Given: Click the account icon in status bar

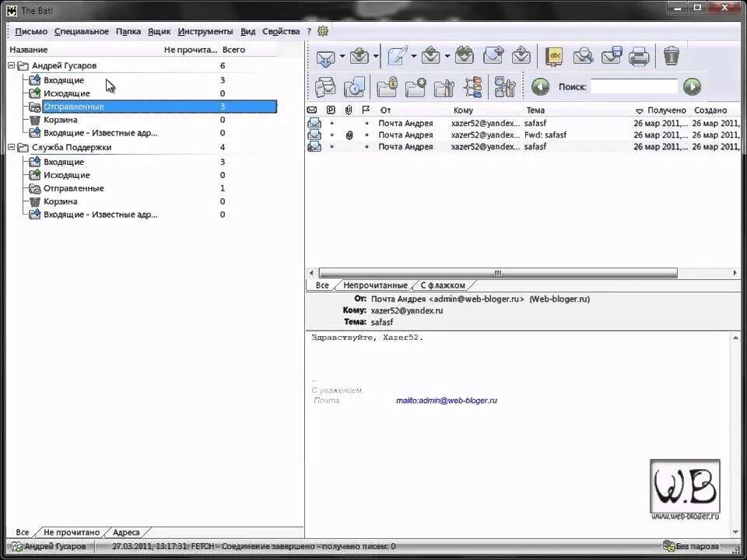Looking at the screenshot, I should pyautogui.click(x=17, y=547).
